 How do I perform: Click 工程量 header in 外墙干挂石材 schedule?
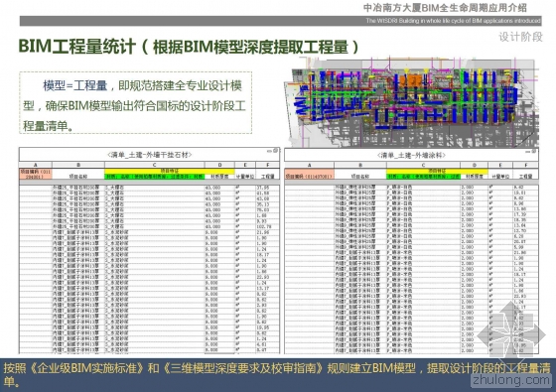coord(268,177)
